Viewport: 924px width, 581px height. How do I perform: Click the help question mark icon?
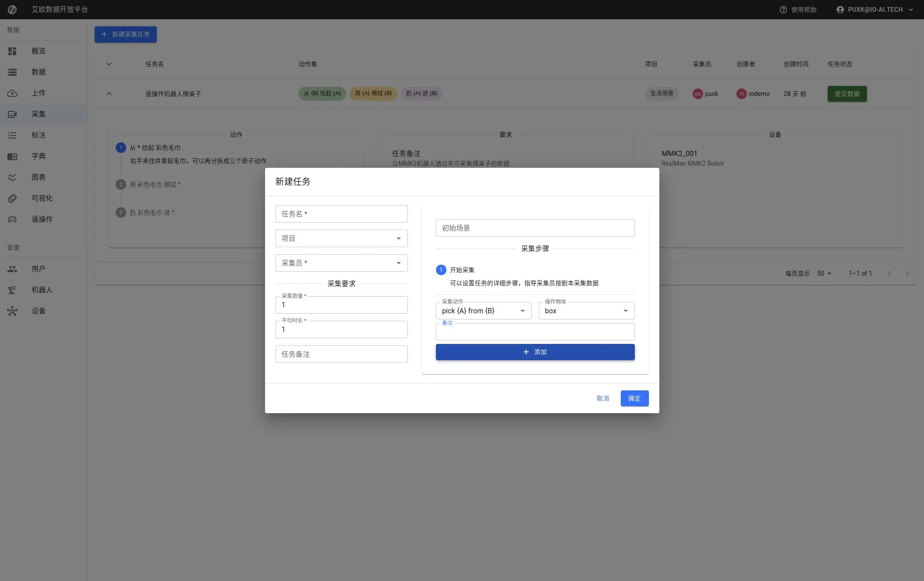[783, 10]
